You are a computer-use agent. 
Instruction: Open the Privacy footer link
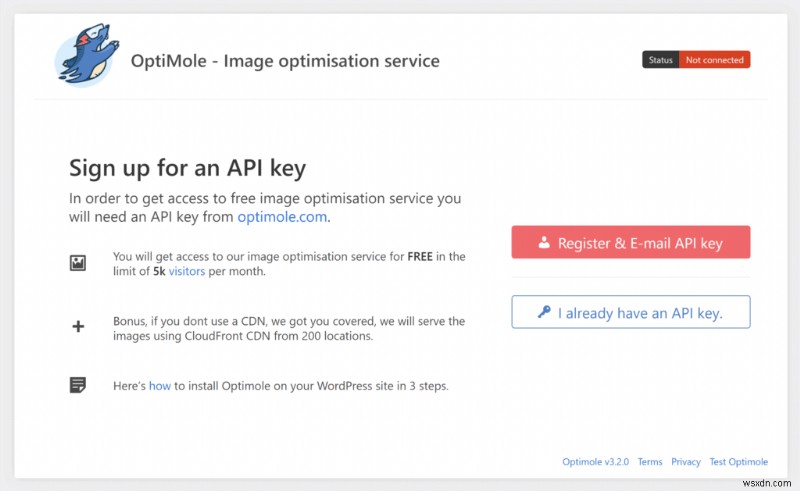(686, 462)
